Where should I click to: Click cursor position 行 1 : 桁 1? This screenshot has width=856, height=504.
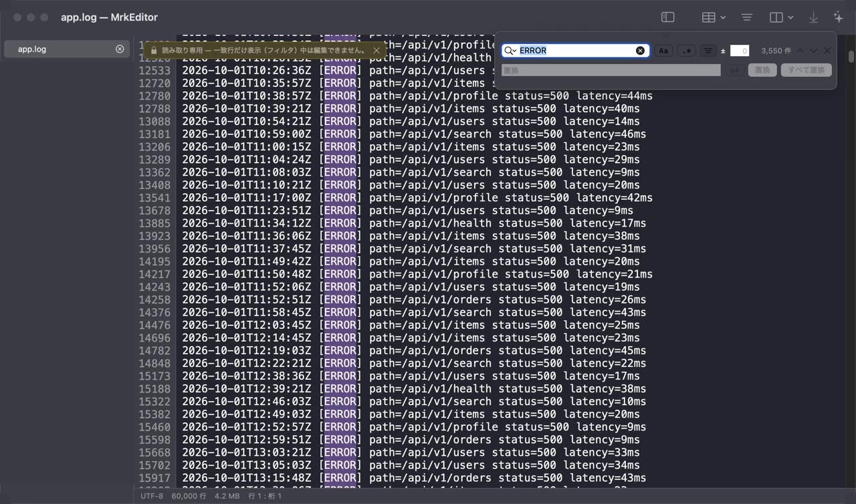[265, 497]
